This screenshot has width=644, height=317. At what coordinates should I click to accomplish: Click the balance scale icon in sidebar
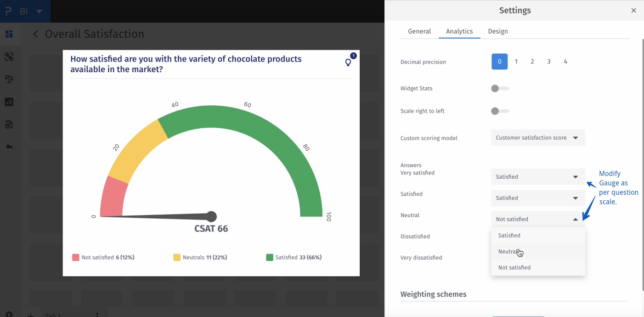pos(9,79)
